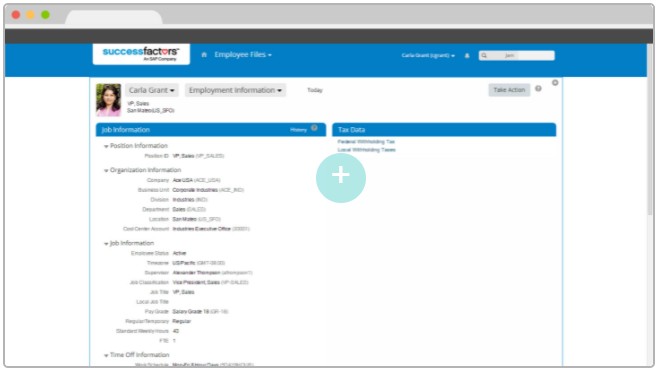Click Employee Status value Active

179,253
